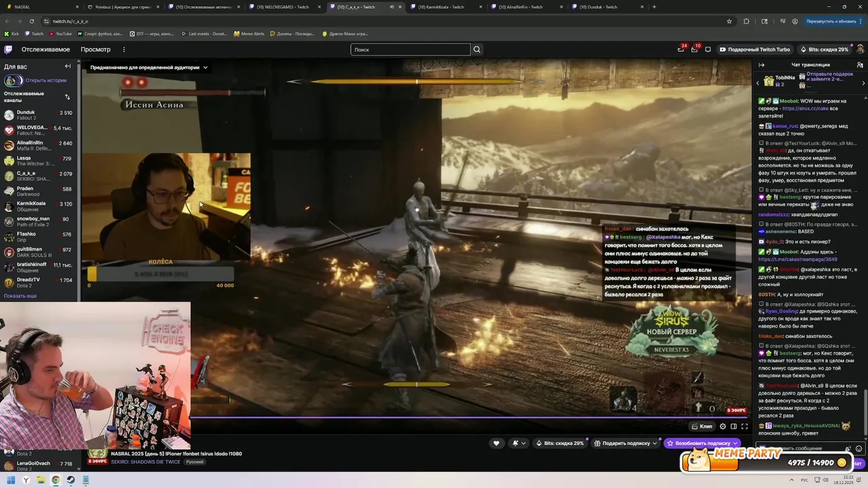Open WELOVEGA... channel in sidebar

coord(39,130)
